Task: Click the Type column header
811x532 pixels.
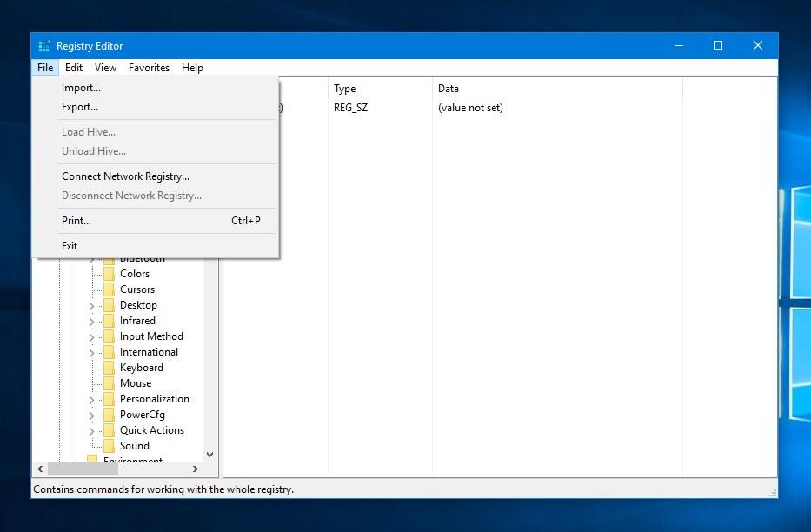Action: coord(380,89)
